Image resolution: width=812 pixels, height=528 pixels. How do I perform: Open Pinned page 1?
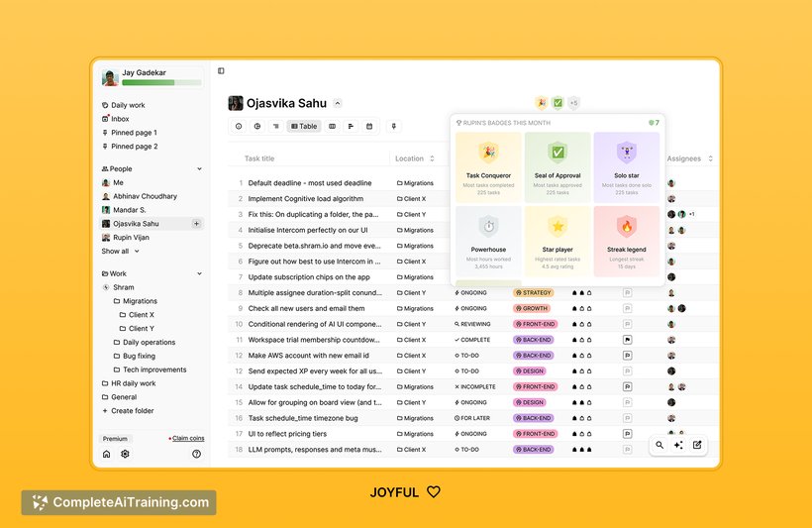pyautogui.click(x=130, y=133)
